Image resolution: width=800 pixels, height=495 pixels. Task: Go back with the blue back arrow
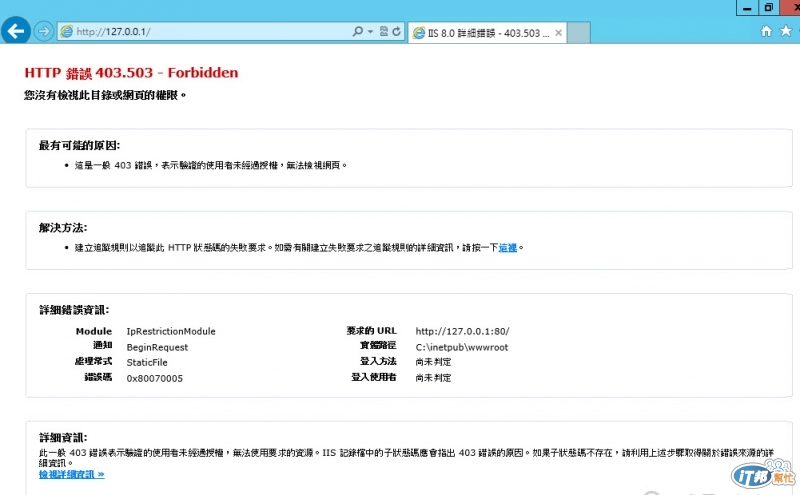(16, 31)
